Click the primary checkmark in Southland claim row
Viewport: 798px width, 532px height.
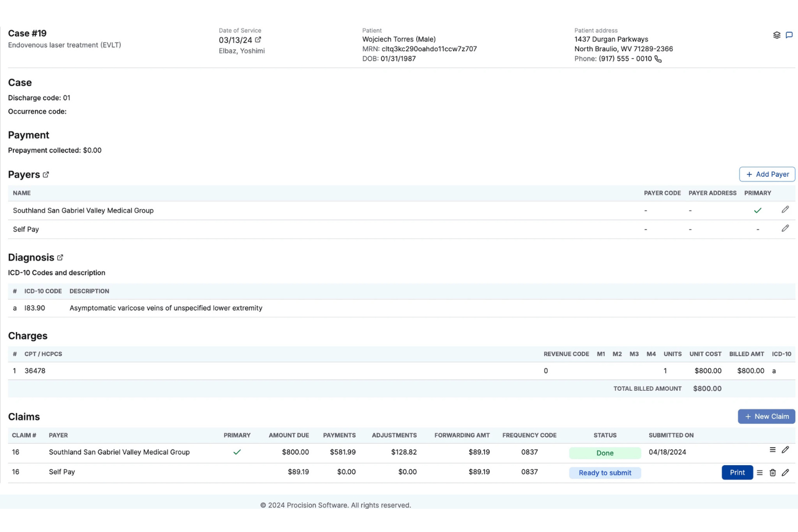[237, 452]
